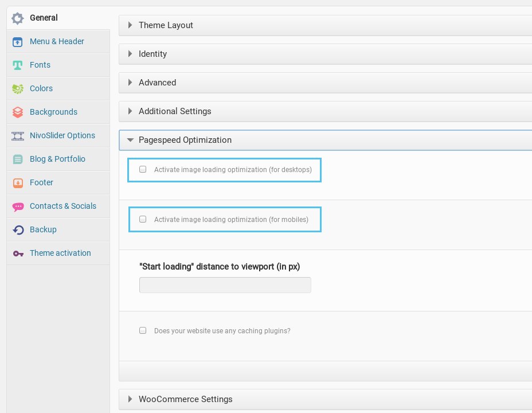Image resolution: width=532 pixels, height=413 pixels.
Task: Open Menu & Header icon in sidebar
Action: [x=18, y=42]
